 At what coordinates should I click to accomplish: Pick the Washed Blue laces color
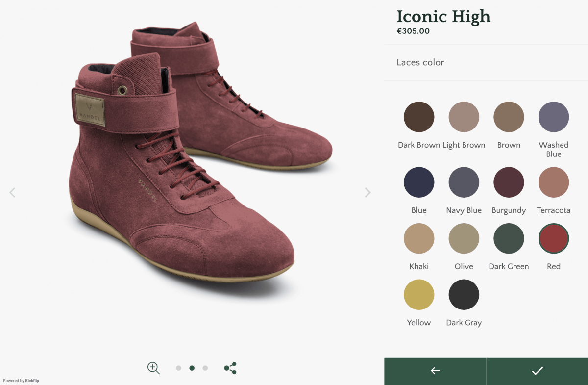coord(554,117)
